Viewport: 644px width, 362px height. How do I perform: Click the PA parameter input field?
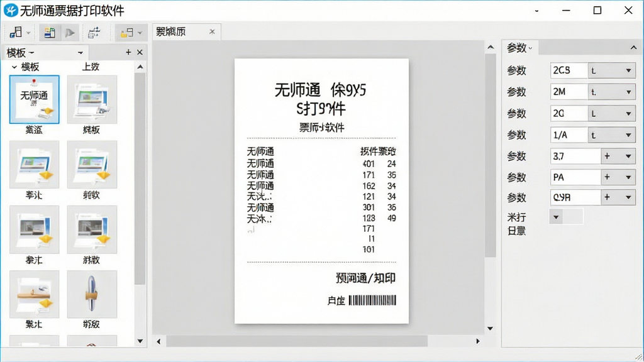click(575, 177)
